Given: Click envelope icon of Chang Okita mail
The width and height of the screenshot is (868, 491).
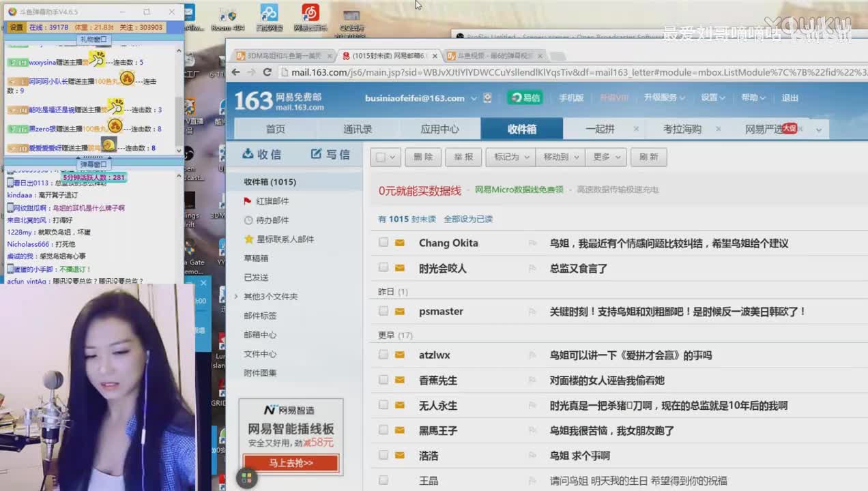Looking at the screenshot, I should coord(400,243).
